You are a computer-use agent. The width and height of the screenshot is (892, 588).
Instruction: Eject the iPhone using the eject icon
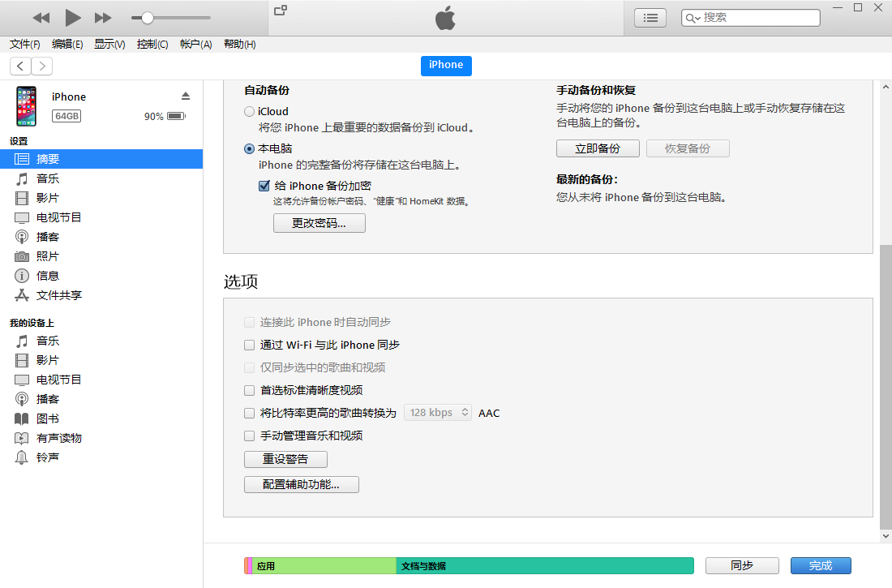click(x=186, y=96)
